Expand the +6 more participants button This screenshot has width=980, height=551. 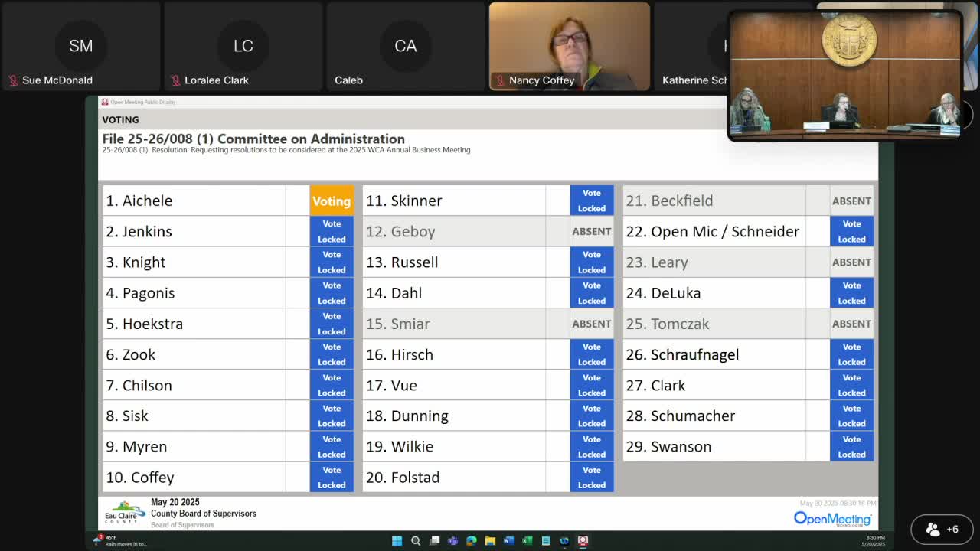coord(942,529)
